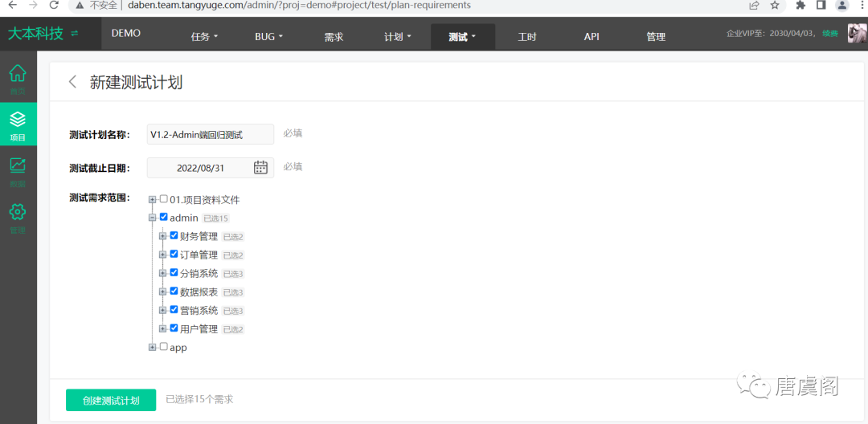
Task: Click the user avatar in top-right corner
Action: 857,34
